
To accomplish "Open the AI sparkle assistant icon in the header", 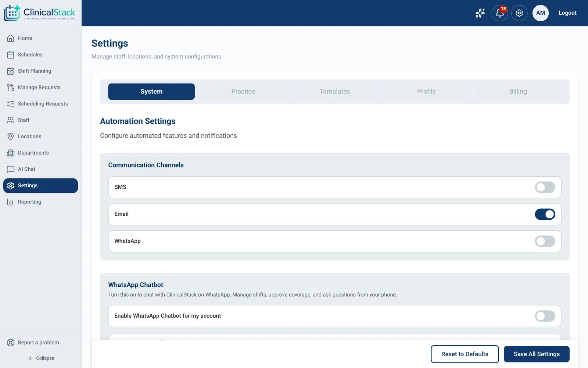I will pos(480,13).
